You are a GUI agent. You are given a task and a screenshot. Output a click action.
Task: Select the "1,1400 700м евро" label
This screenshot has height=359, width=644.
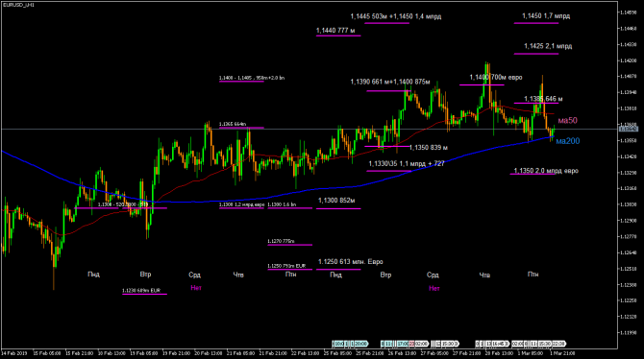496,77
